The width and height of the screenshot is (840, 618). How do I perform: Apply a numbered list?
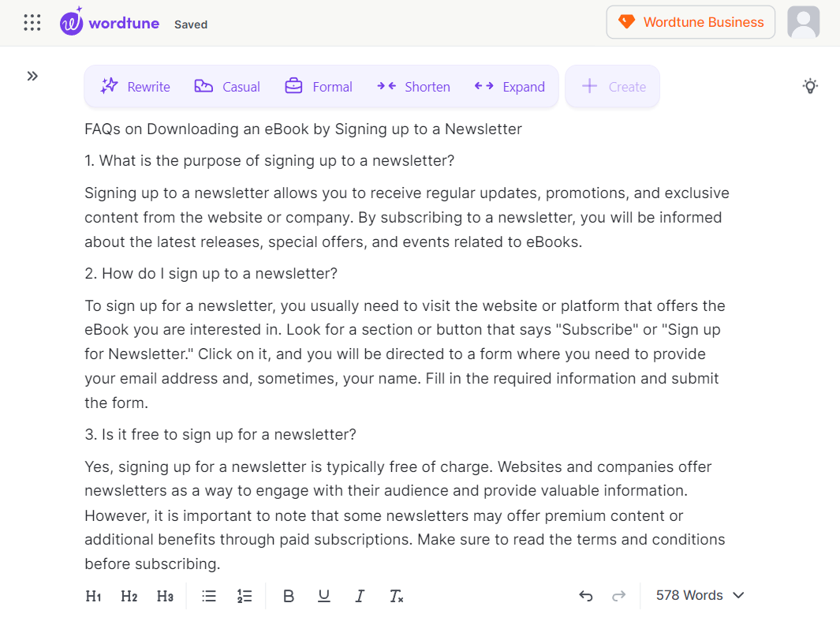[245, 596]
